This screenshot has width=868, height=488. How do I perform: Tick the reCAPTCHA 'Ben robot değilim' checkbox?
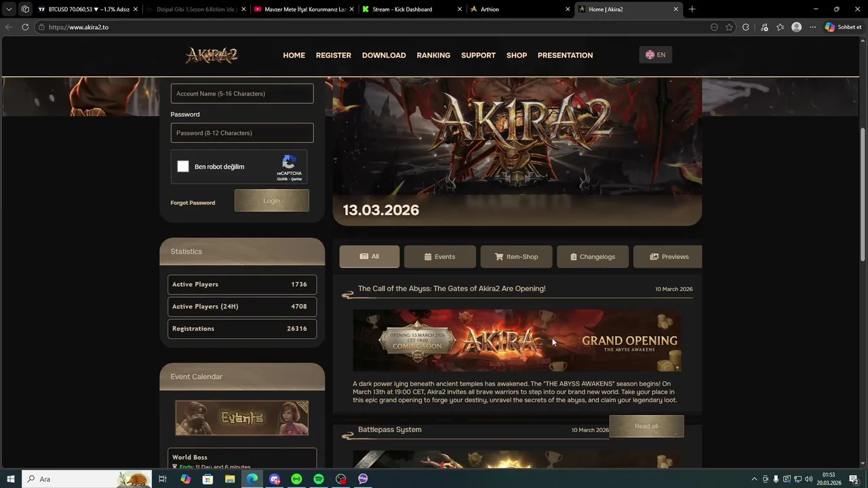[x=183, y=167]
